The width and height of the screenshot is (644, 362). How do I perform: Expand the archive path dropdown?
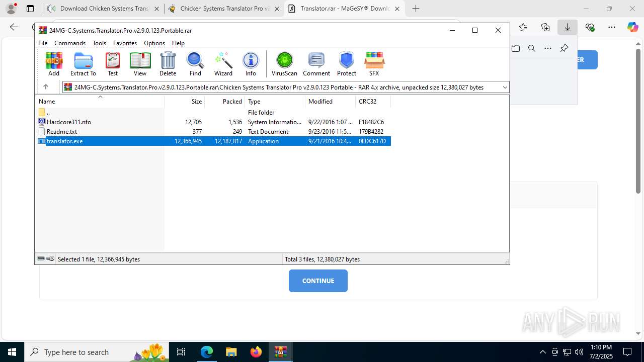point(505,87)
